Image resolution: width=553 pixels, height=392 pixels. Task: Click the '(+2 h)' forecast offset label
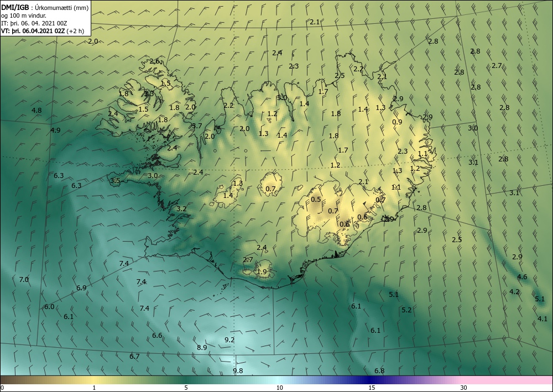pyautogui.click(x=75, y=31)
